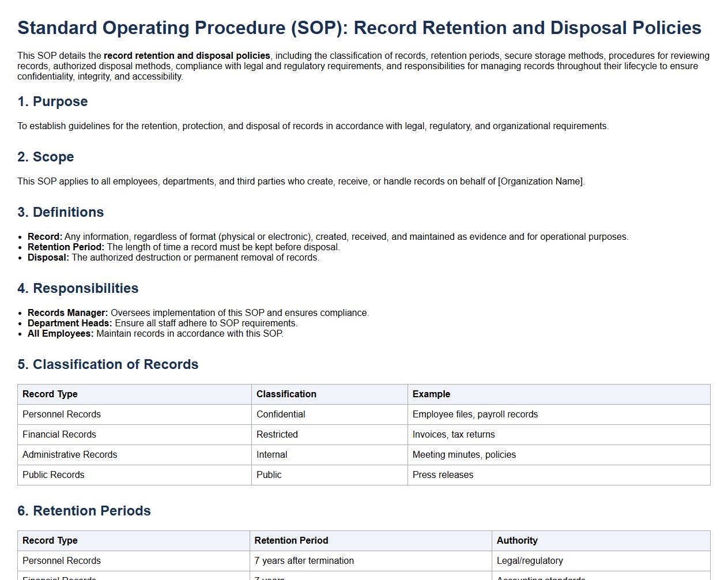Viewport: 728px width, 580px height.
Task: Click the 'Authority' column header
Action: pos(517,540)
